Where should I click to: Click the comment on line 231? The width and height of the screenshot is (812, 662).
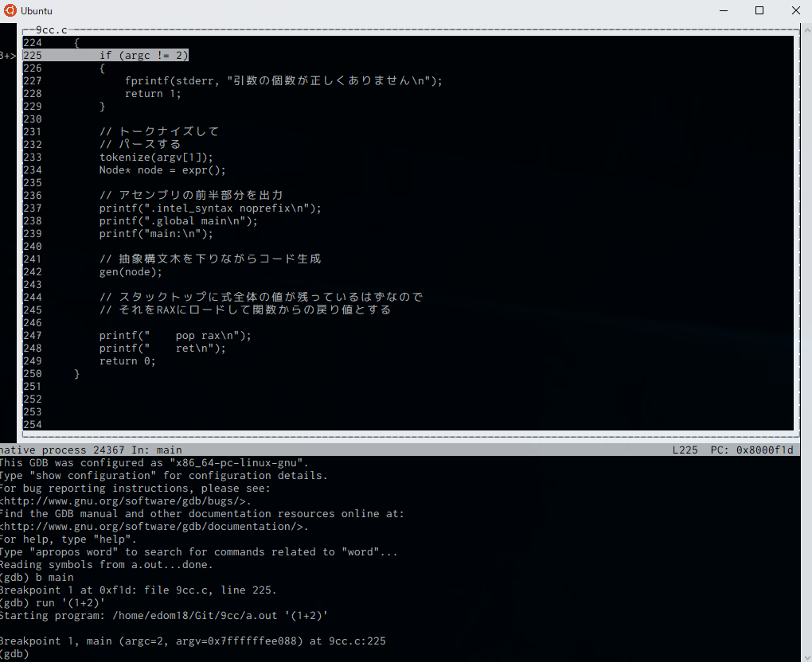(x=159, y=131)
